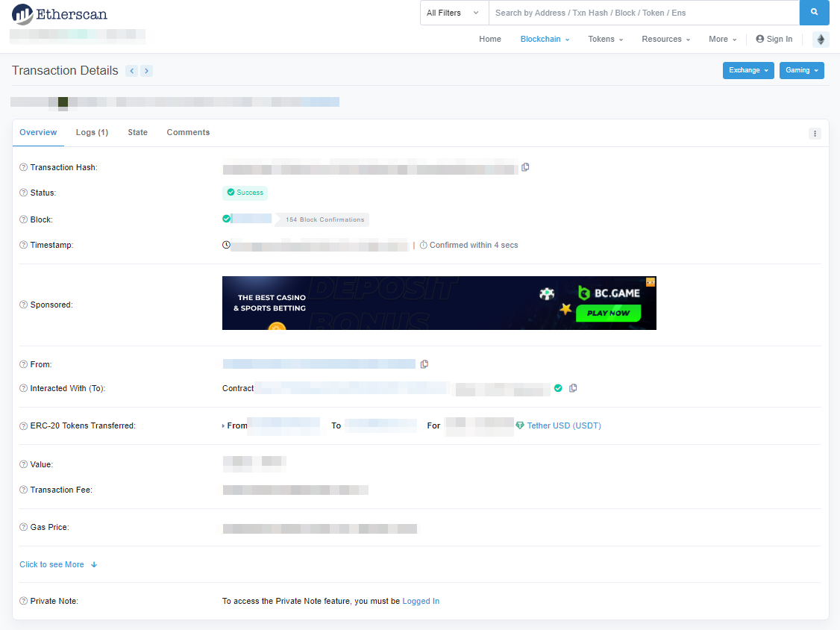
Task: Copy the From address
Action: point(424,364)
